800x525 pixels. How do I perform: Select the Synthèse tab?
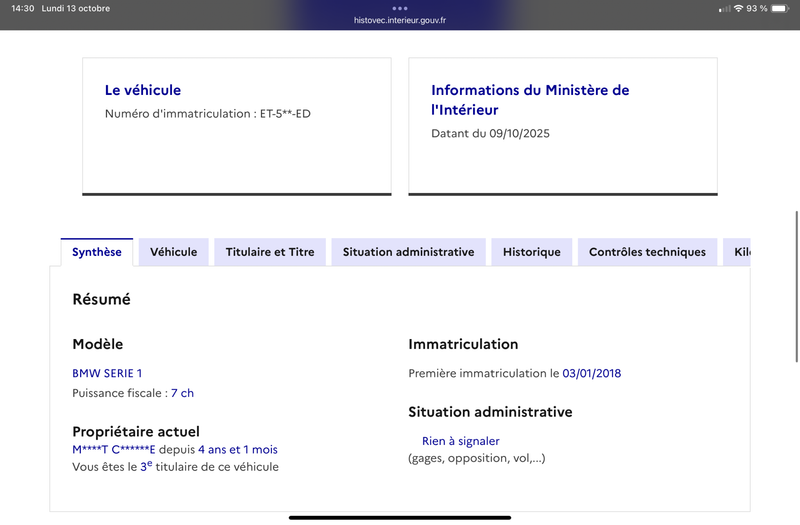click(x=97, y=252)
